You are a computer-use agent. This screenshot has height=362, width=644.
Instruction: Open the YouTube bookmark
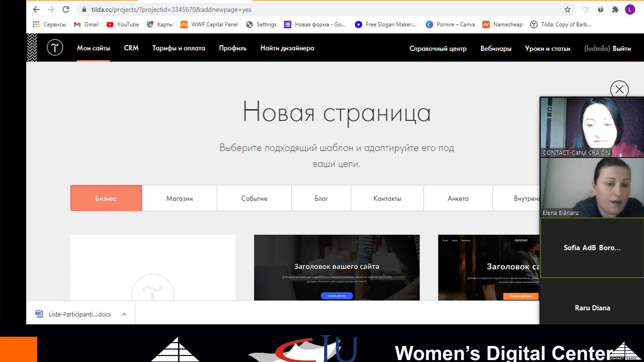click(x=123, y=24)
